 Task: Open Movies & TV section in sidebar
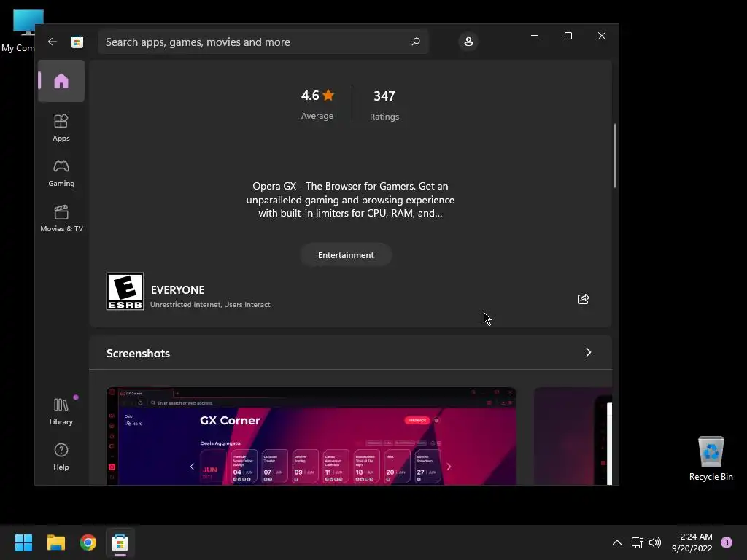[61, 219]
